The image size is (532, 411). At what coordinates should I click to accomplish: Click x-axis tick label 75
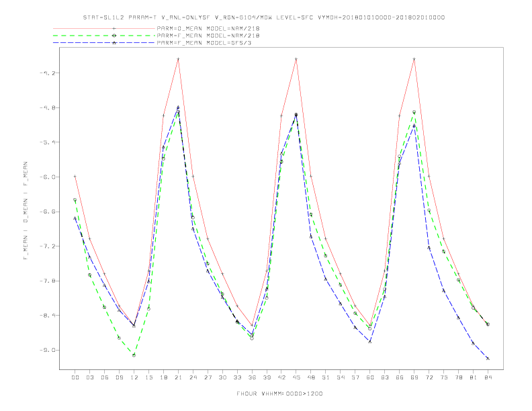443,377
